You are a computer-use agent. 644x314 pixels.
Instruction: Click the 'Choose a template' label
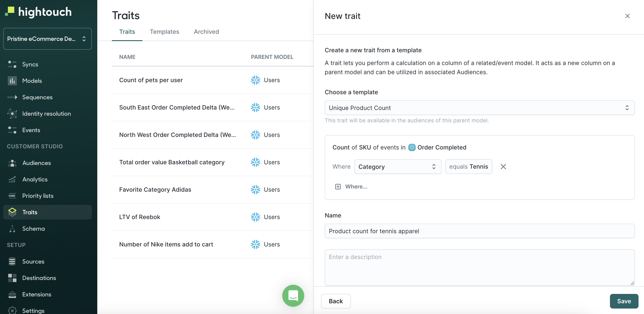coord(351,92)
